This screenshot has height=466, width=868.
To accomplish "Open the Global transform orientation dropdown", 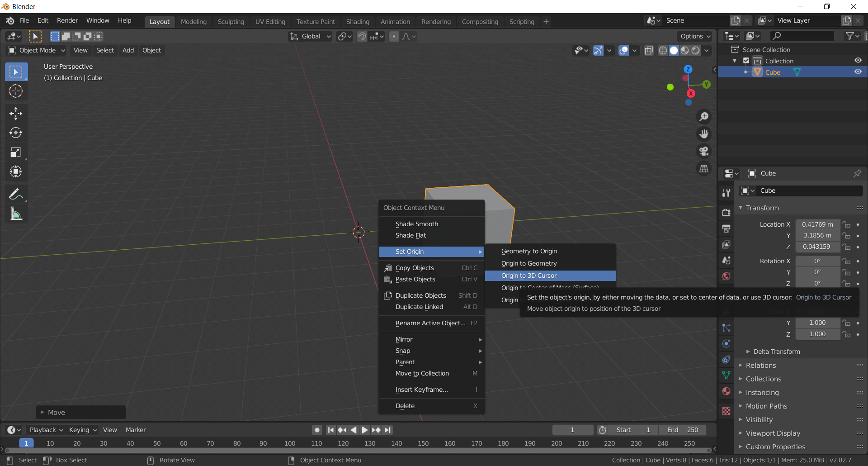I will click(311, 36).
